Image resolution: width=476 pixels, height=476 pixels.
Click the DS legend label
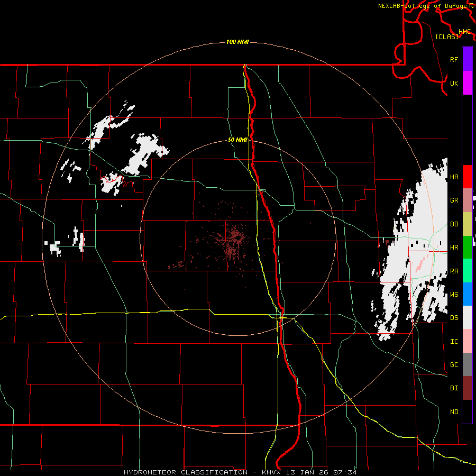(x=454, y=317)
